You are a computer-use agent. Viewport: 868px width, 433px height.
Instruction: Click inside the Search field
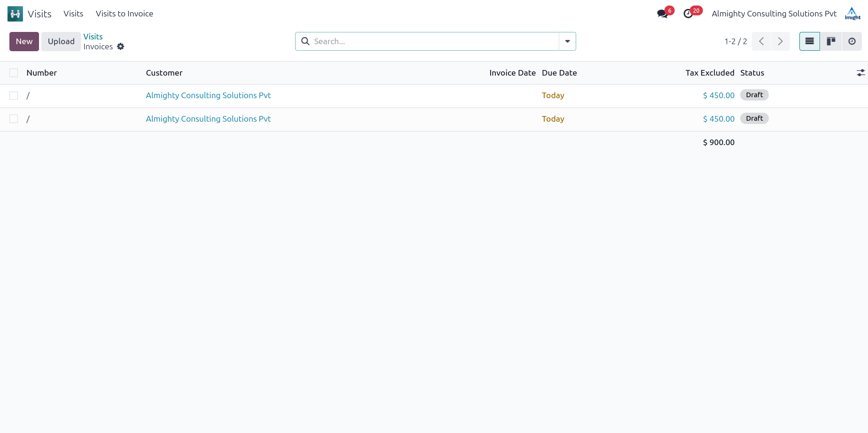click(432, 41)
